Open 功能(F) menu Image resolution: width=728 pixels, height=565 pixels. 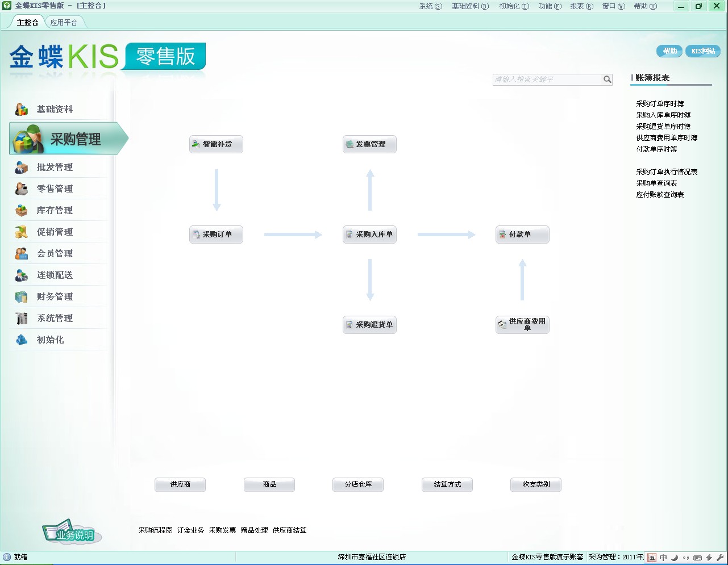click(x=550, y=6)
